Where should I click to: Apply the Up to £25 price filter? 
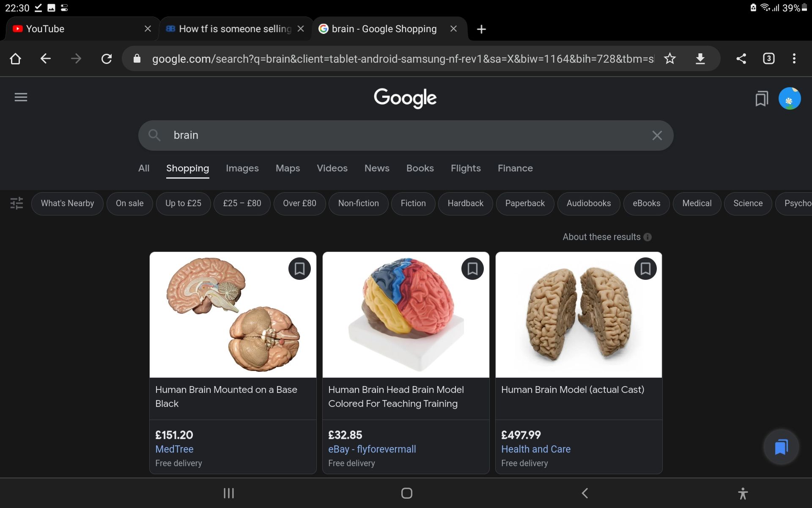183,203
